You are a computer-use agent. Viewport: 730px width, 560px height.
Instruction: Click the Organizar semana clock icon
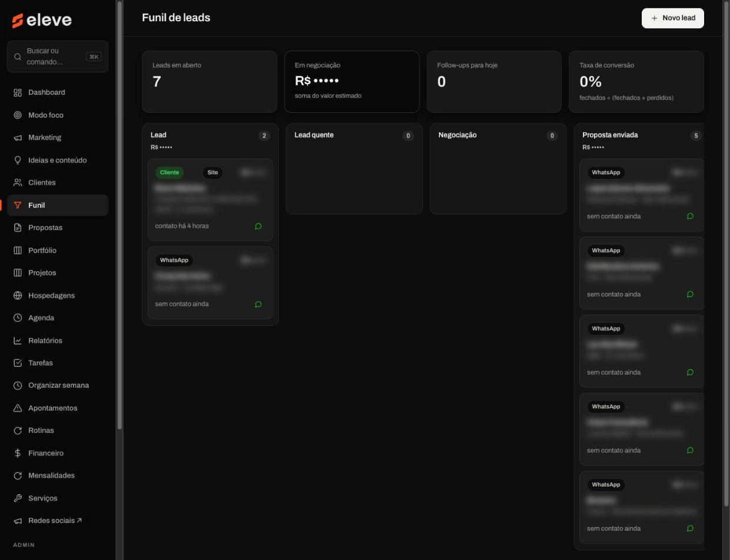[x=18, y=385]
